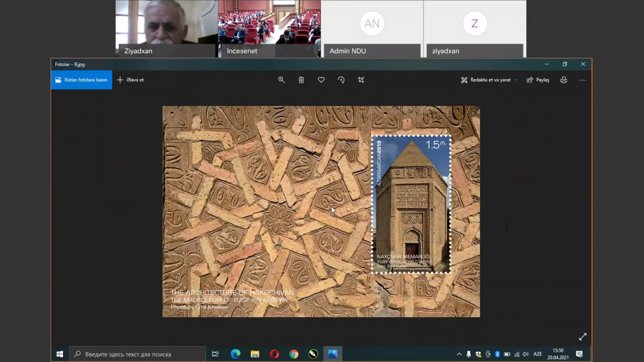Select the Admin NDU participant tile
644x362 pixels.
(372, 29)
